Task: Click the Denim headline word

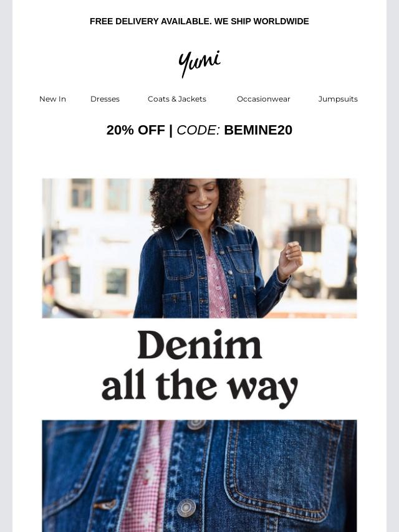Action: pos(199,344)
